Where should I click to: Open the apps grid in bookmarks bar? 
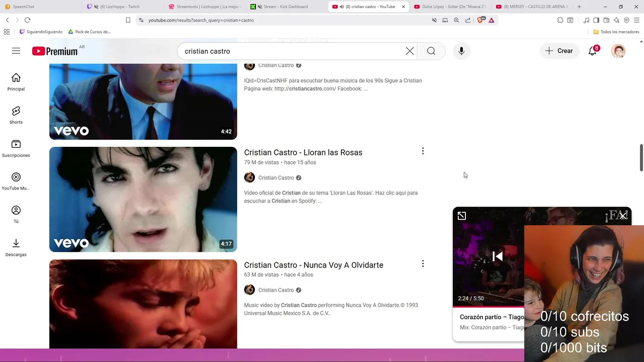(x=7, y=32)
